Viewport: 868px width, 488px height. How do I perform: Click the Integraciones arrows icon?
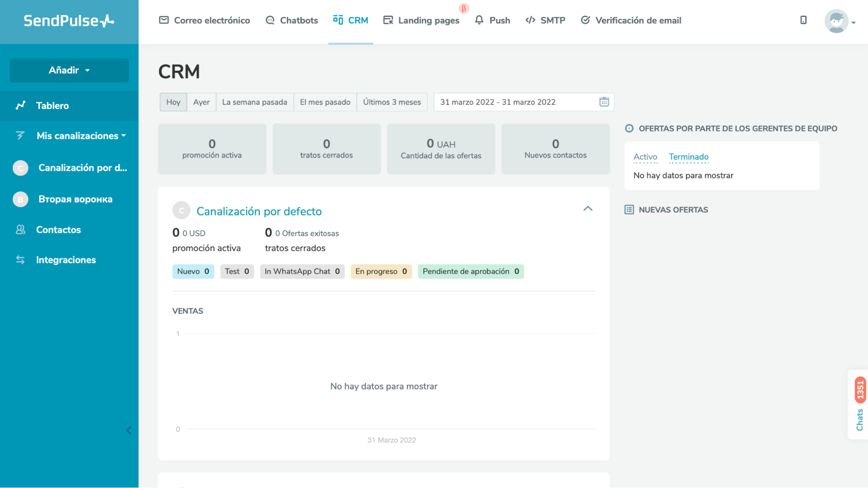pos(20,260)
